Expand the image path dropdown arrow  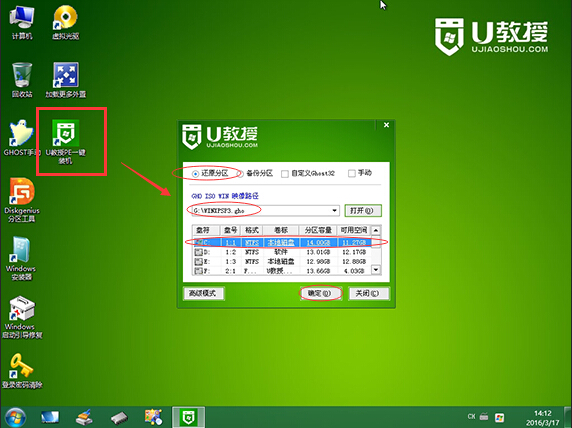334,211
